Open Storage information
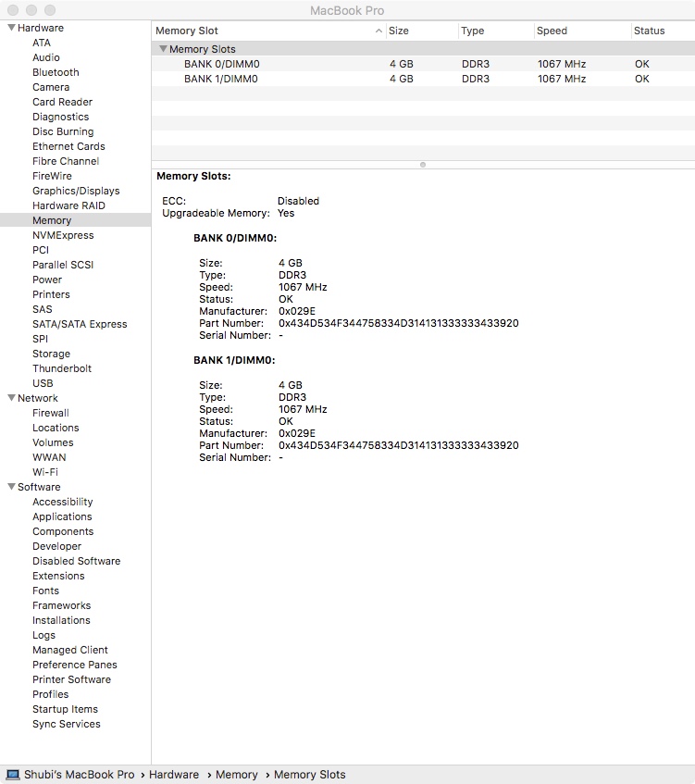695x784 pixels. pos(51,354)
